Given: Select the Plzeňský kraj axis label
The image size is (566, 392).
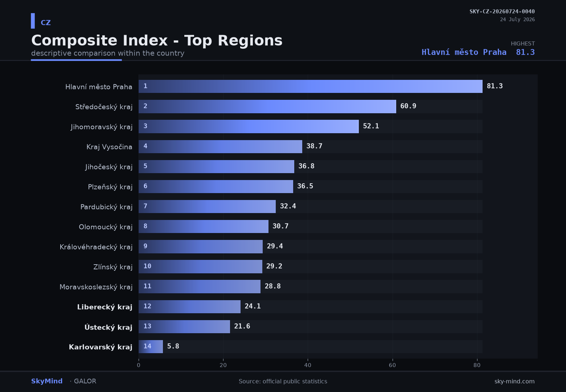Looking at the screenshot, I should (110, 187).
